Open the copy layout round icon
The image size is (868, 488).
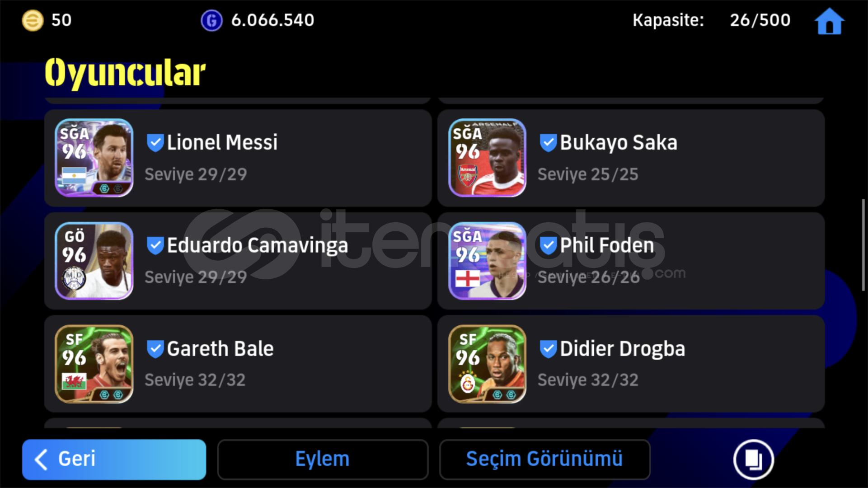[x=753, y=459]
